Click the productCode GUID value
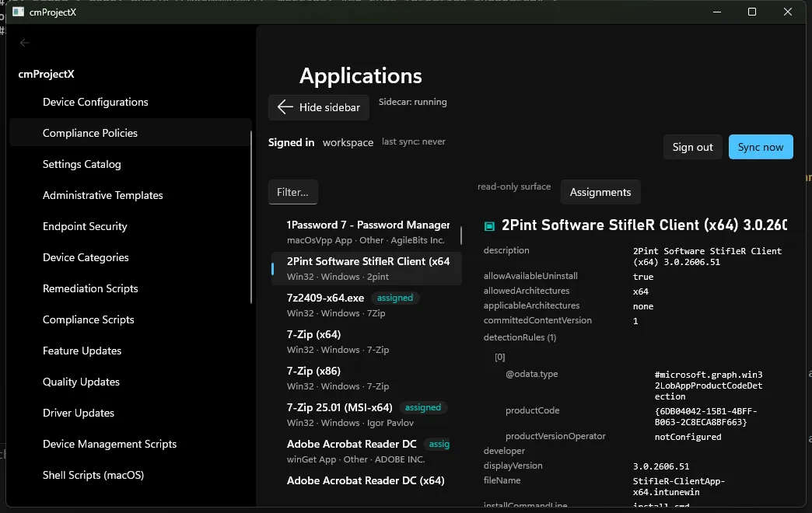 706,417
